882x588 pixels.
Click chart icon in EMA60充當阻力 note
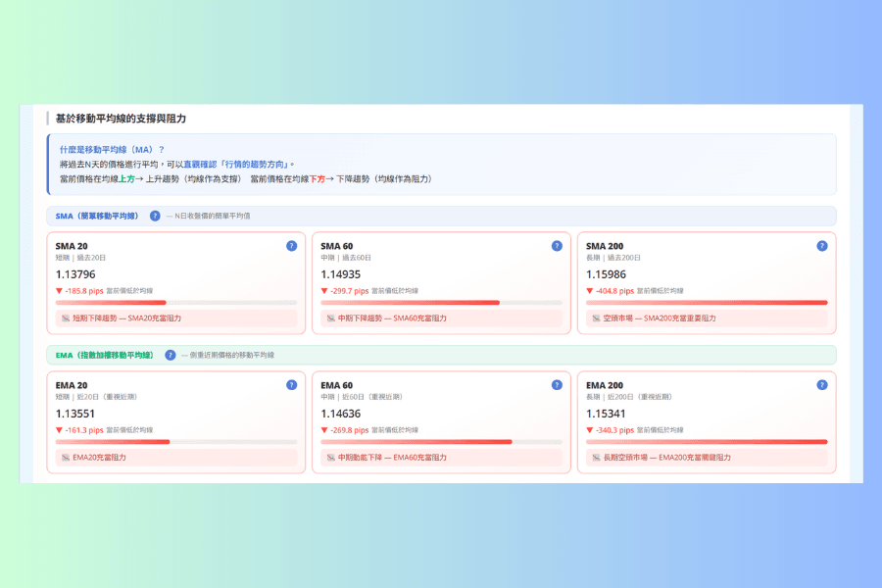click(331, 458)
